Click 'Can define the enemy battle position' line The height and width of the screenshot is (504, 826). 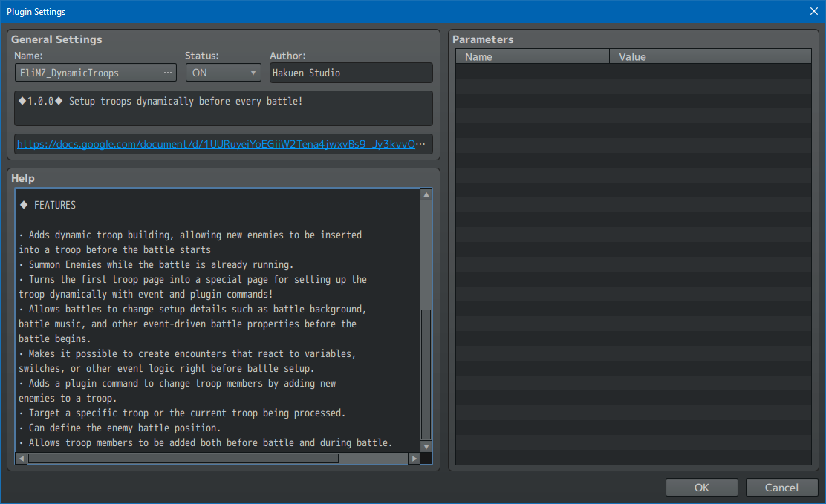(119, 428)
